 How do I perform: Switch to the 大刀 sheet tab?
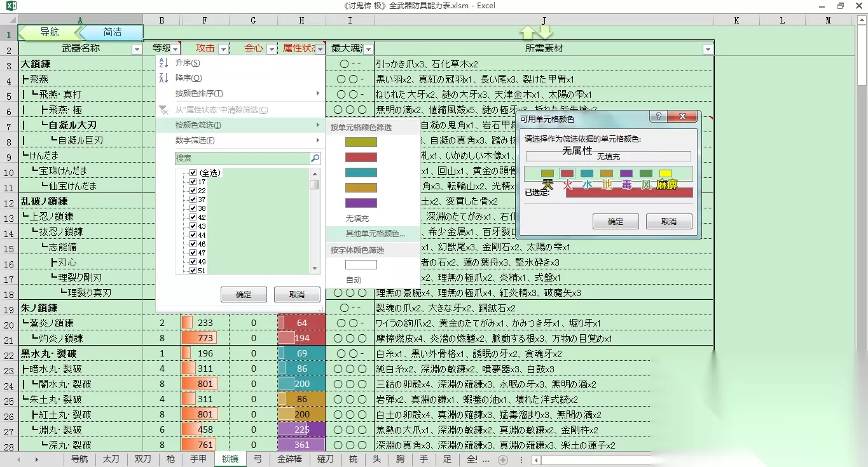(x=111, y=459)
